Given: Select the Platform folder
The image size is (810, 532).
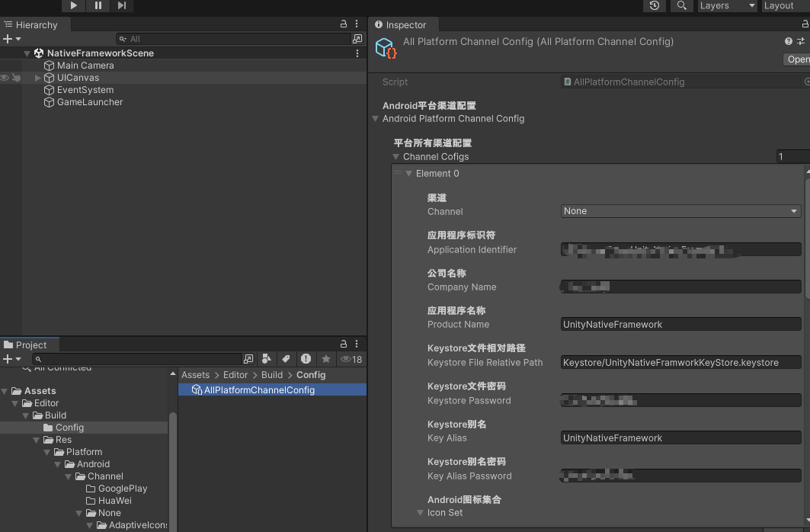Looking at the screenshot, I should pos(84,452).
